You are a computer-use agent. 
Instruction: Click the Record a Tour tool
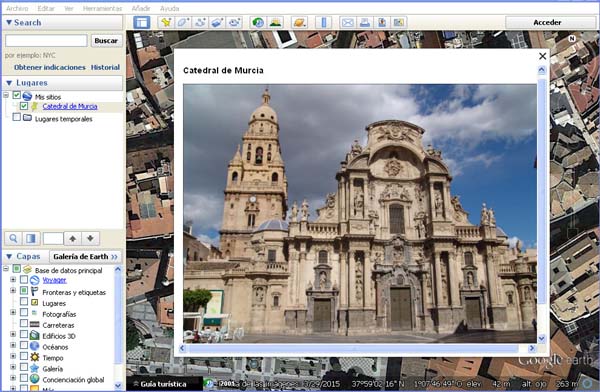coord(234,22)
